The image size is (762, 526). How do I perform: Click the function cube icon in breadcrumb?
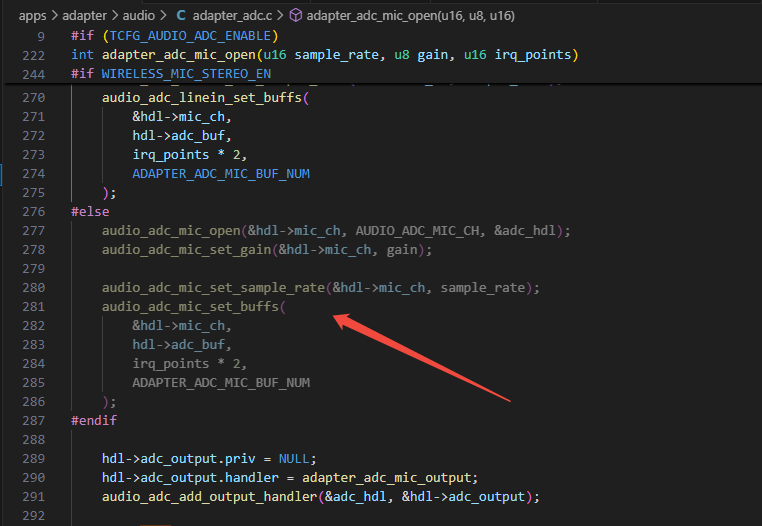point(295,16)
